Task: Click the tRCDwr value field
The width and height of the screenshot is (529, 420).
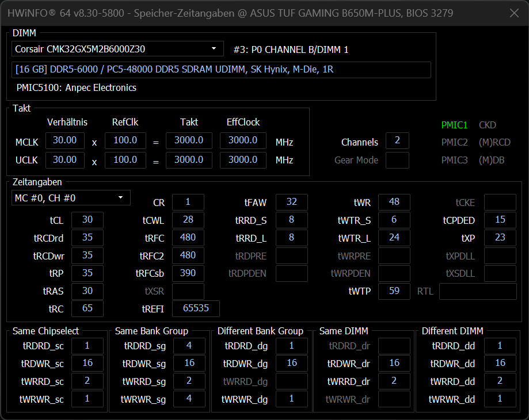Action: point(87,255)
